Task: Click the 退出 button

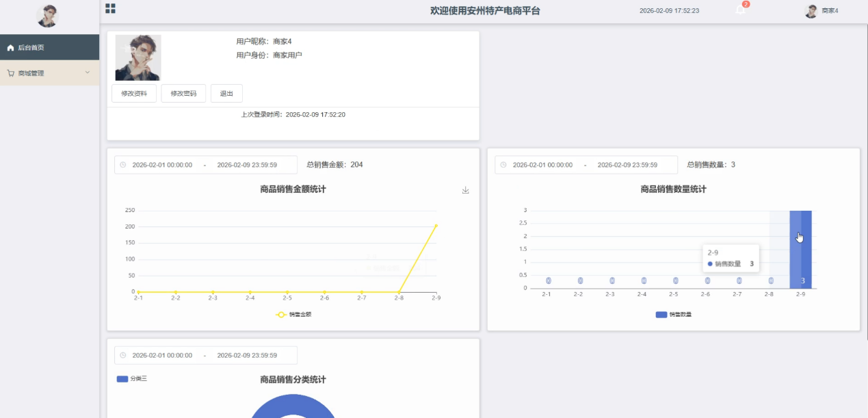Action: tap(226, 94)
